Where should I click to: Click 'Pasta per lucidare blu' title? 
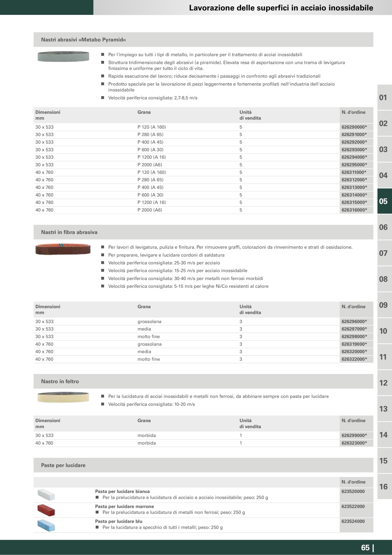(119, 521)
